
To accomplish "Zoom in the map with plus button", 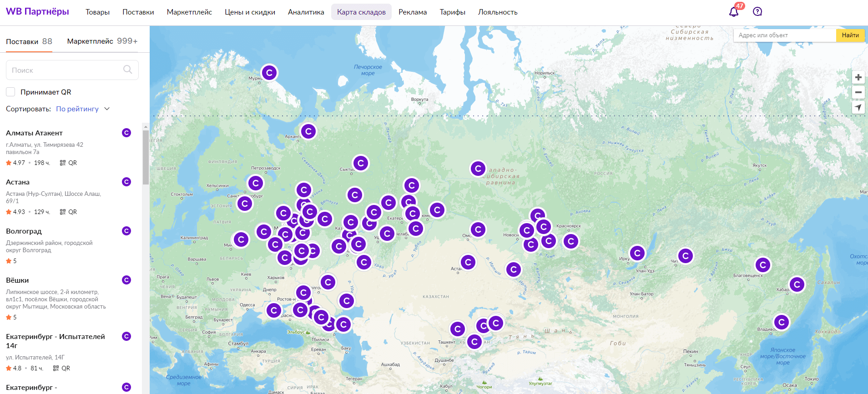I will pyautogui.click(x=858, y=77).
